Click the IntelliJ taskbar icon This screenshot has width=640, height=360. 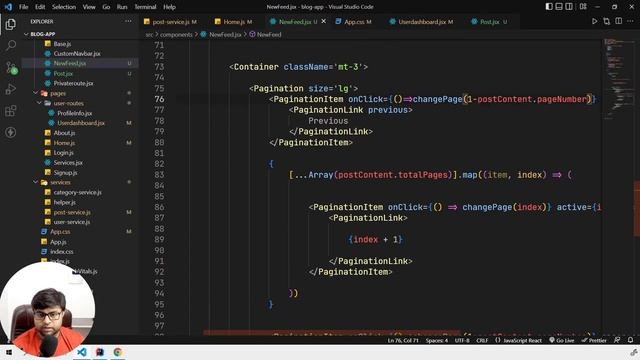[x=100, y=352]
